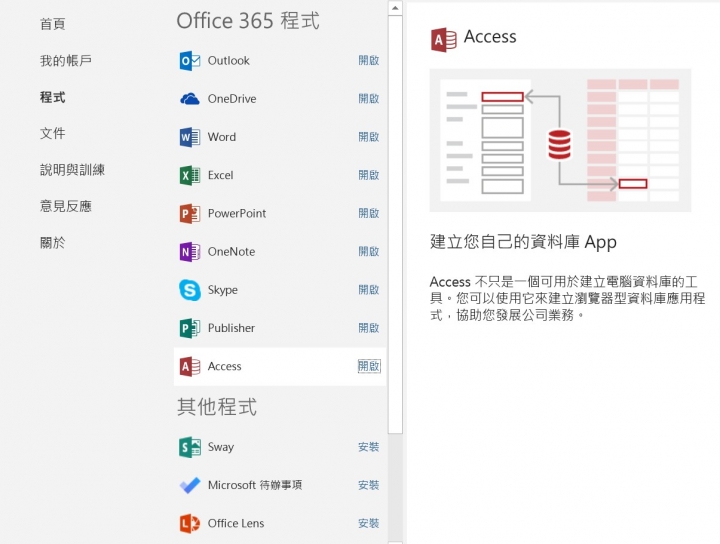
Task: Click the app list scrollbar thumb
Action: 395,224
